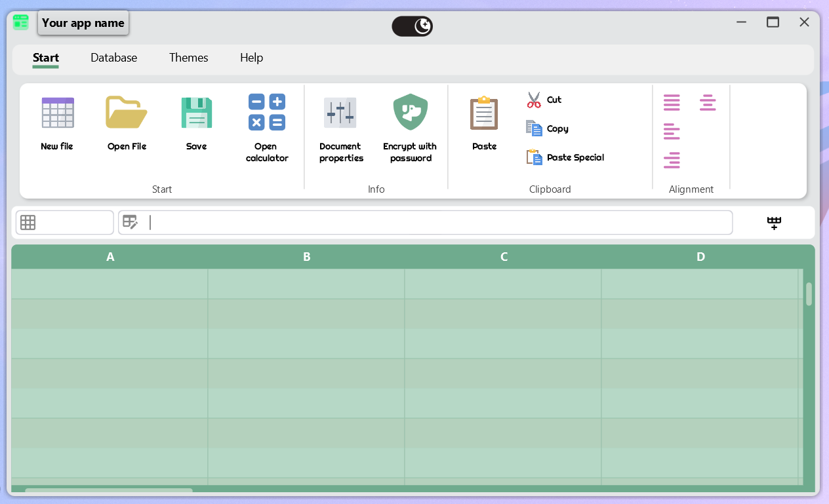Open a file with the folder icon
Image resolution: width=829 pixels, height=504 pixels.
coord(127,112)
